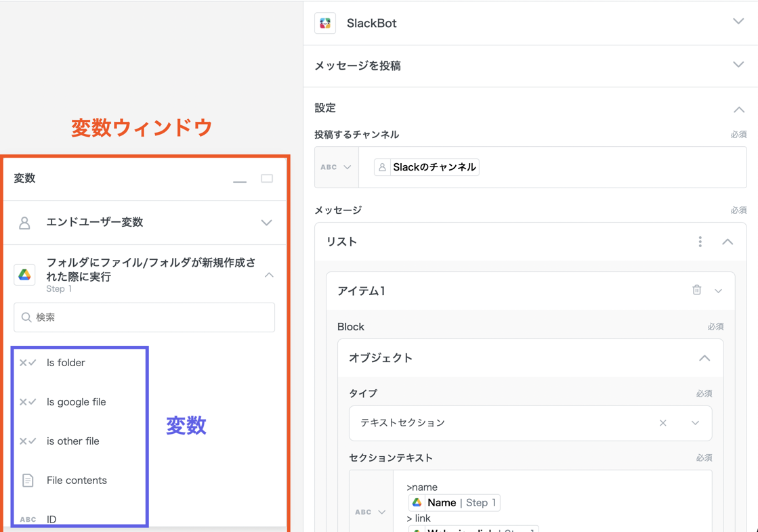Open the タイプ dropdown arrow
The width and height of the screenshot is (758, 532).
695,423
